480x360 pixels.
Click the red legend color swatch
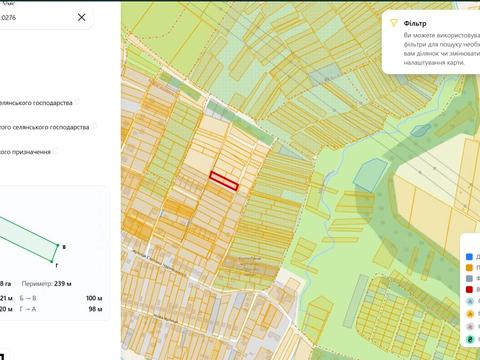click(x=469, y=289)
